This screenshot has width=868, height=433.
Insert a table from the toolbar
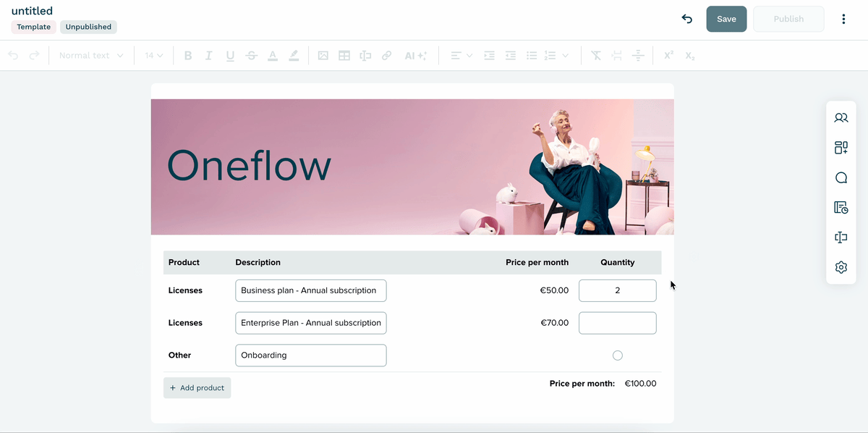click(344, 56)
